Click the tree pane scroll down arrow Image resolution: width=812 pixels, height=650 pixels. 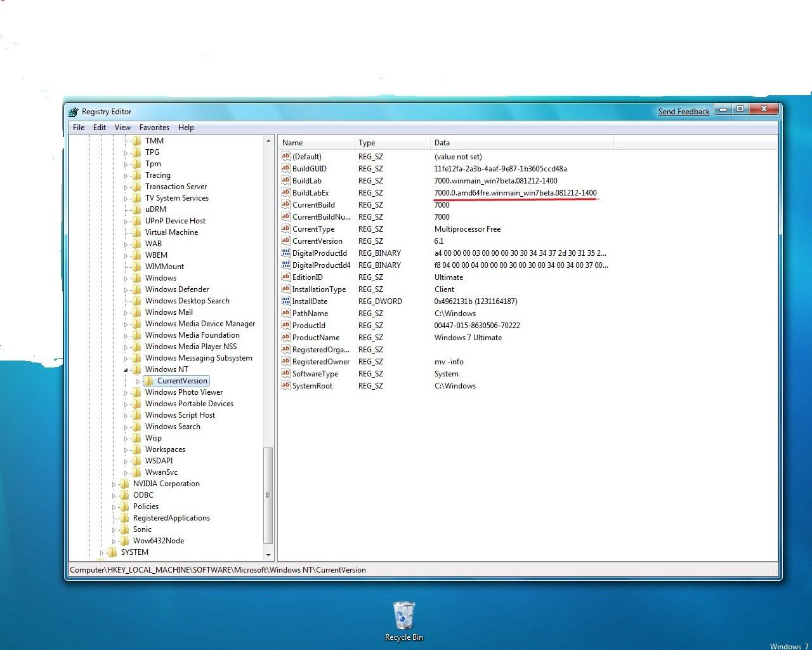(268, 555)
